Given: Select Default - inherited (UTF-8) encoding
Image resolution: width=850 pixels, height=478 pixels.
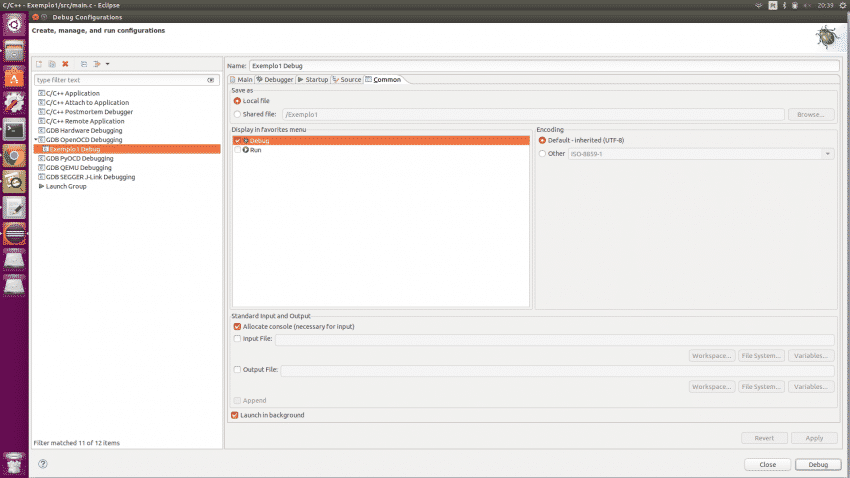Looking at the screenshot, I should point(542,140).
